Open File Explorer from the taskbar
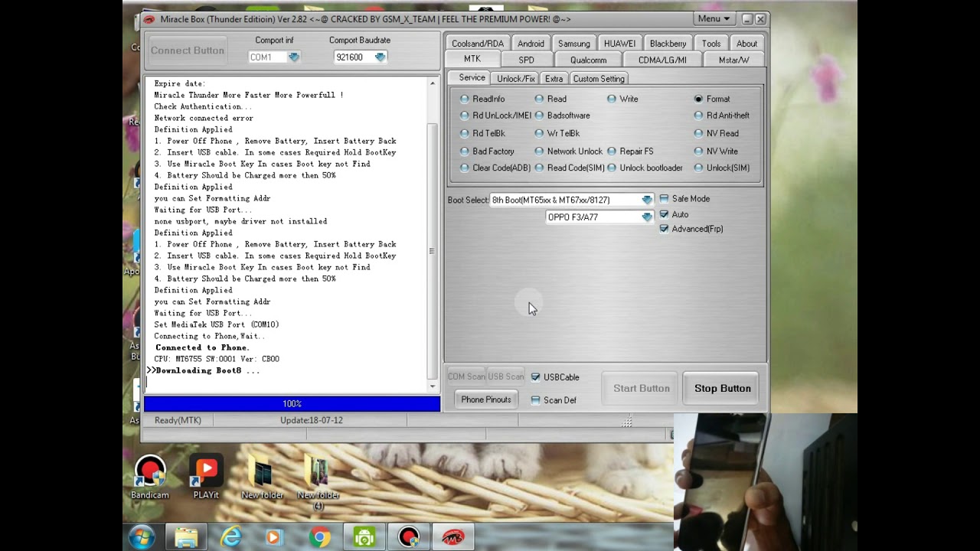The width and height of the screenshot is (980, 551). (x=186, y=537)
